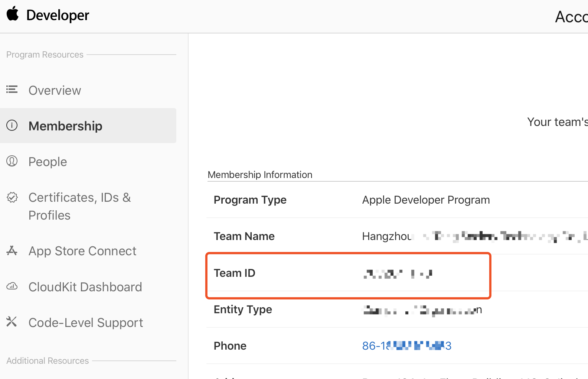Select the Account heading text
The image size is (588, 379).
point(571,17)
